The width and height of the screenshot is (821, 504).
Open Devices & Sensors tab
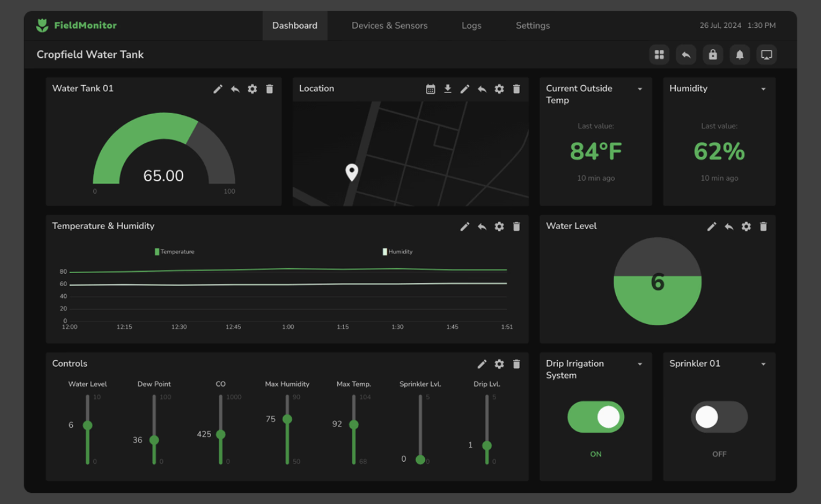coord(389,25)
